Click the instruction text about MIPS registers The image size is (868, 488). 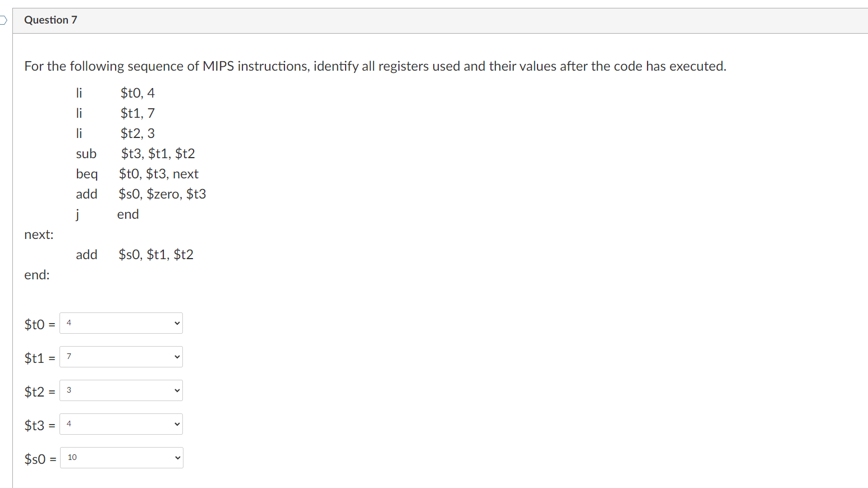(375, 66)
